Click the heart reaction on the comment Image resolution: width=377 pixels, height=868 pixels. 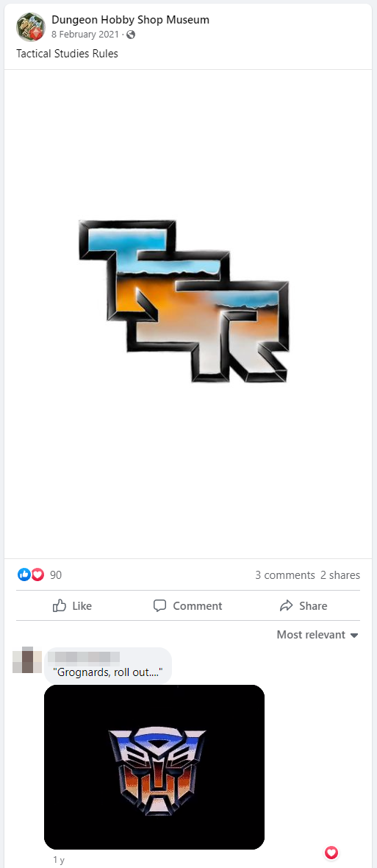[331, 853]
